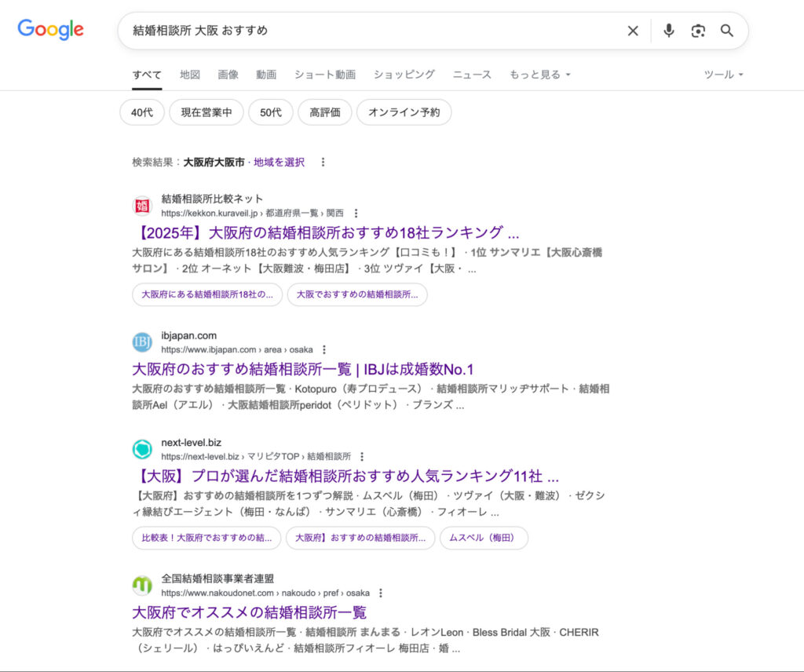Click the kekkon.kuraveil.jp URL breadcrumb
Viewport: 804px width, 672px height.
click(252, 214)
